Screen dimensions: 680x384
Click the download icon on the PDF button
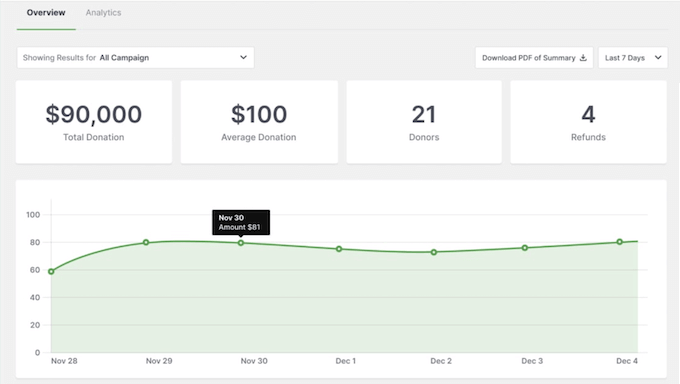point(583,58)
